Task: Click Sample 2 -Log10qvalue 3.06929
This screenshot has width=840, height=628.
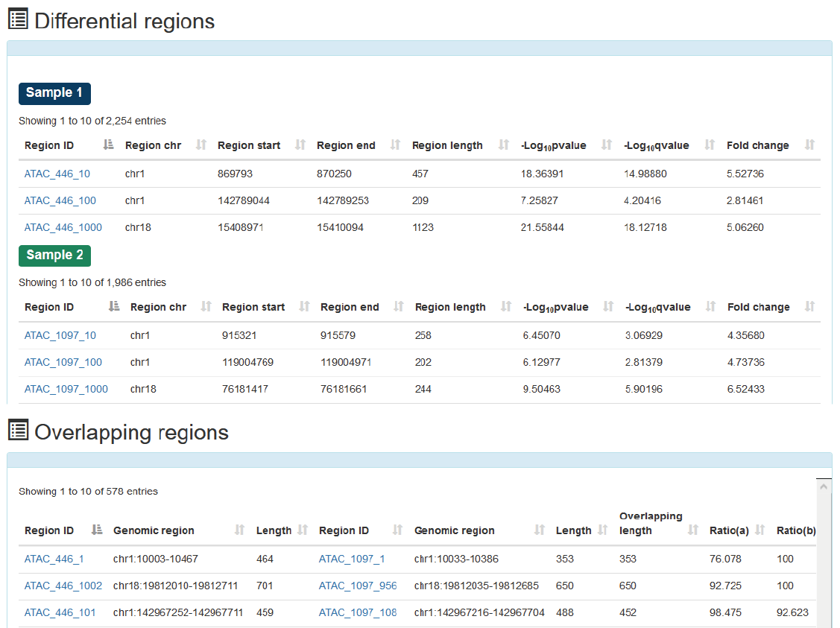Action: [643, 335]
